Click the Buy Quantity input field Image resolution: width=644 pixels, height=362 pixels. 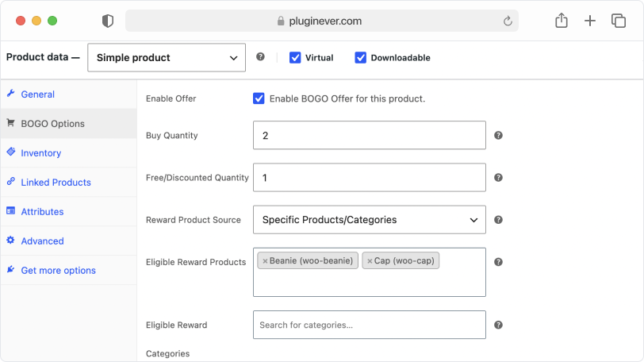pos(370,135)
